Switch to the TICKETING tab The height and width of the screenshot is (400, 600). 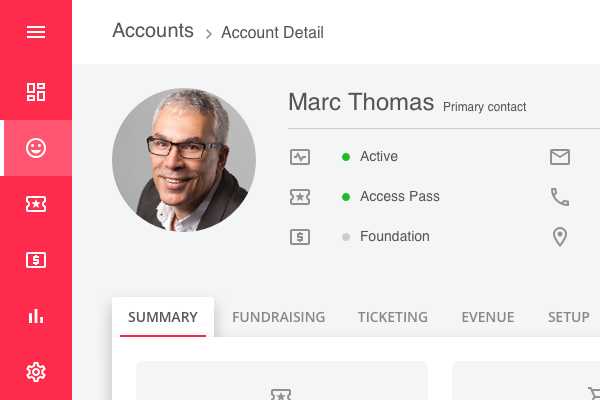pos(392,317)
